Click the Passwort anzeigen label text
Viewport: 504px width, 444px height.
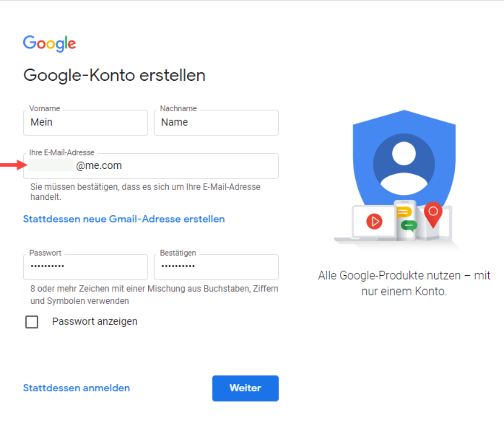tap(95, 321)
